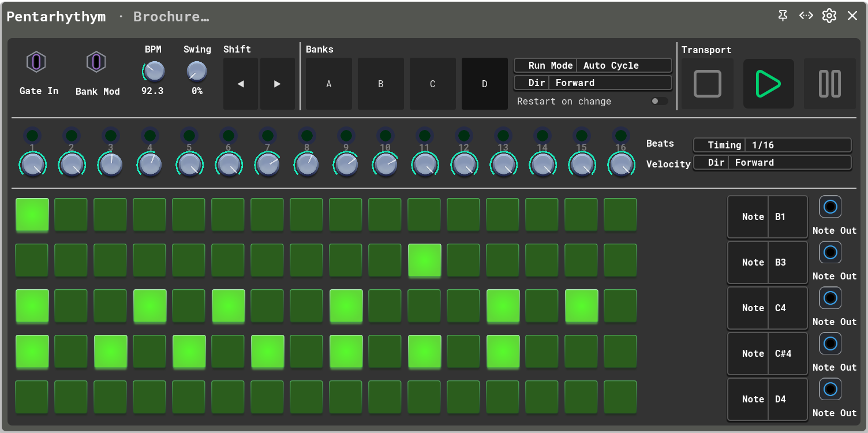Select bank A

[x=329, y=84]
